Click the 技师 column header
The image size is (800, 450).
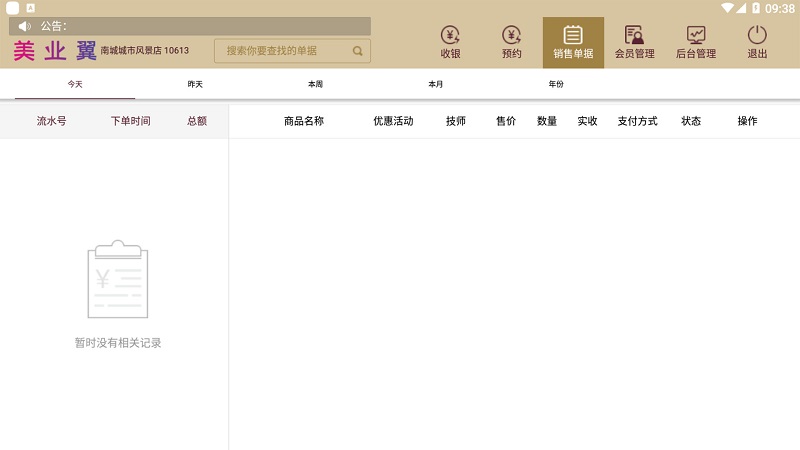pos(456,121)
